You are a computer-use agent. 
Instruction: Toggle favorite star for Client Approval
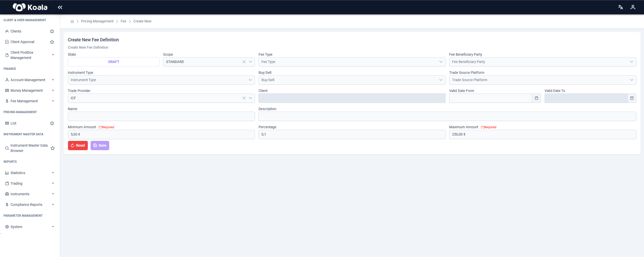point(52,42)
